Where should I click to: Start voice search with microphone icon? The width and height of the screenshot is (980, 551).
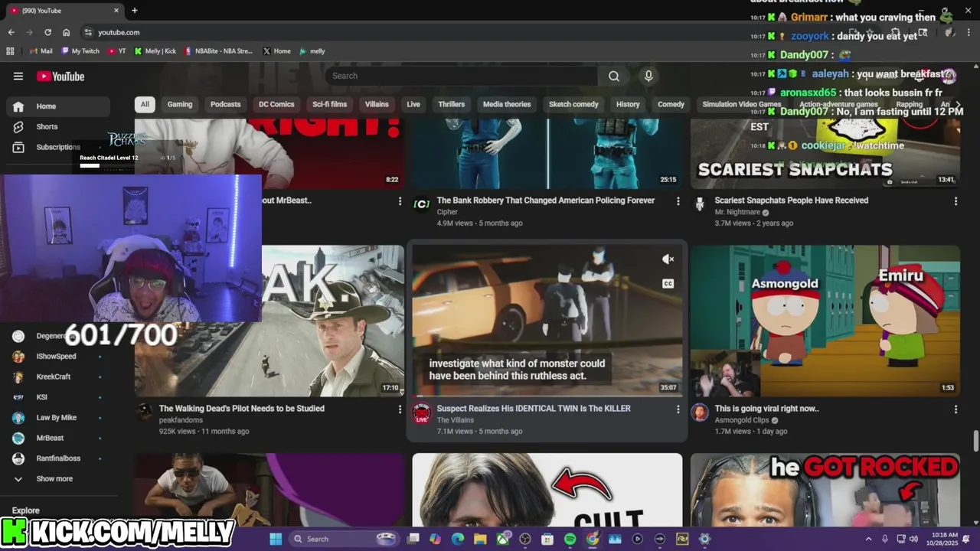(648, 76)
